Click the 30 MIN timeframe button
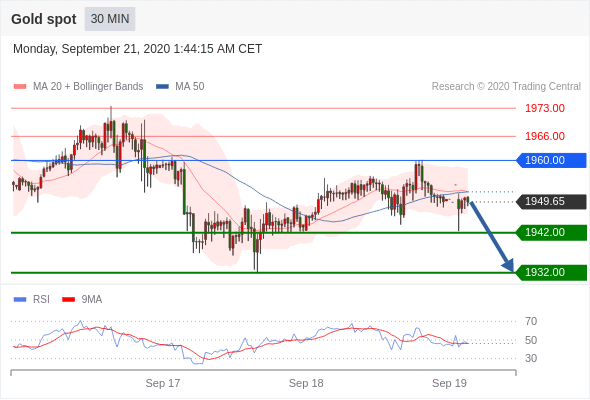 [110, 19]
